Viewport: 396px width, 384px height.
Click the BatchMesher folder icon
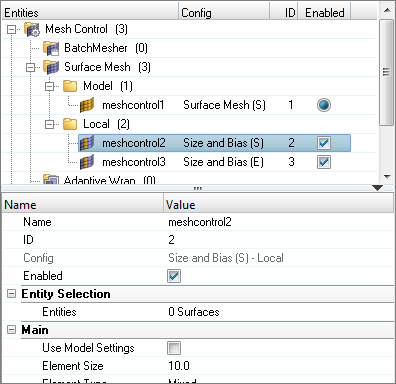point(51,48)
